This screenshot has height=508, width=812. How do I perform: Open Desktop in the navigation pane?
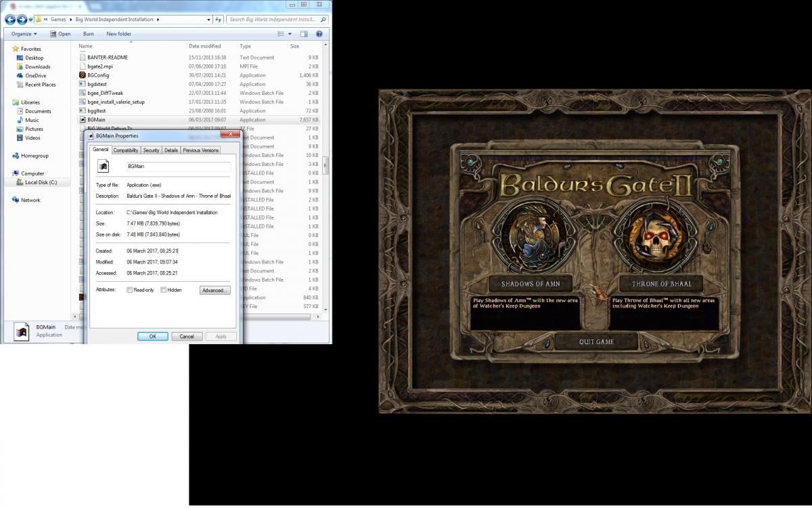pyautogui.click(x=30, y=58)
